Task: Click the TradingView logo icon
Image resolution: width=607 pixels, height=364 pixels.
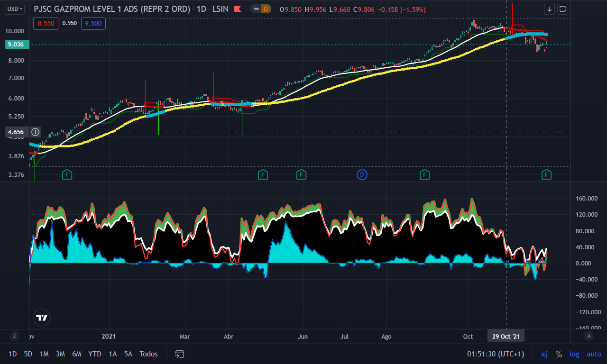Action: pyautogui.click(x=42, y=318)
